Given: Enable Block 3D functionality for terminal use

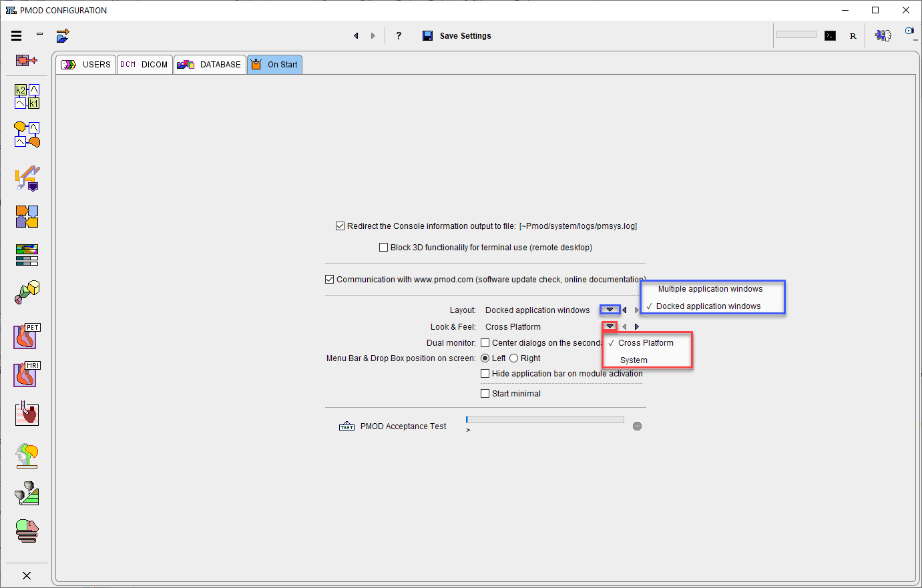Looking at the screenshot, I should [383, 248].
